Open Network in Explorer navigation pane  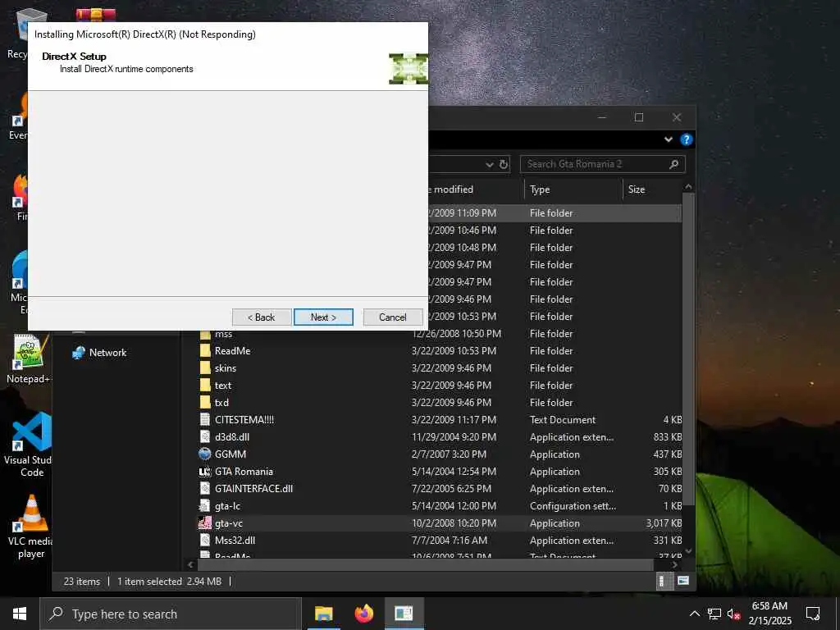pos(99,353)
